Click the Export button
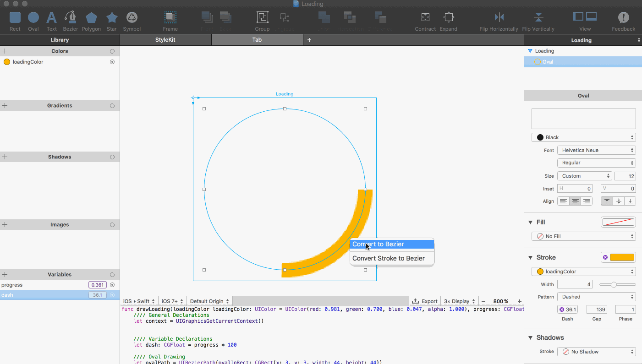Viewport: 642px width, 364px height. click(425, 301)
